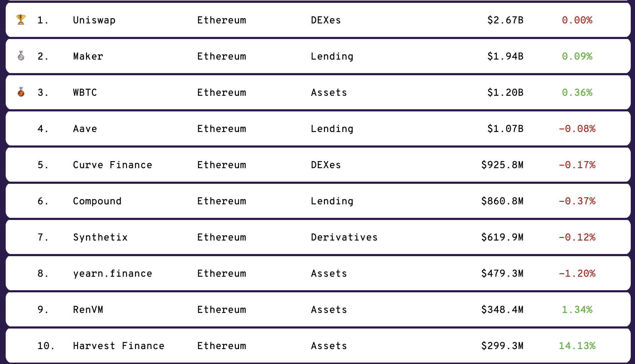Select the WBTC row name
The image size is (635, 364).
(x=85, y=93)
